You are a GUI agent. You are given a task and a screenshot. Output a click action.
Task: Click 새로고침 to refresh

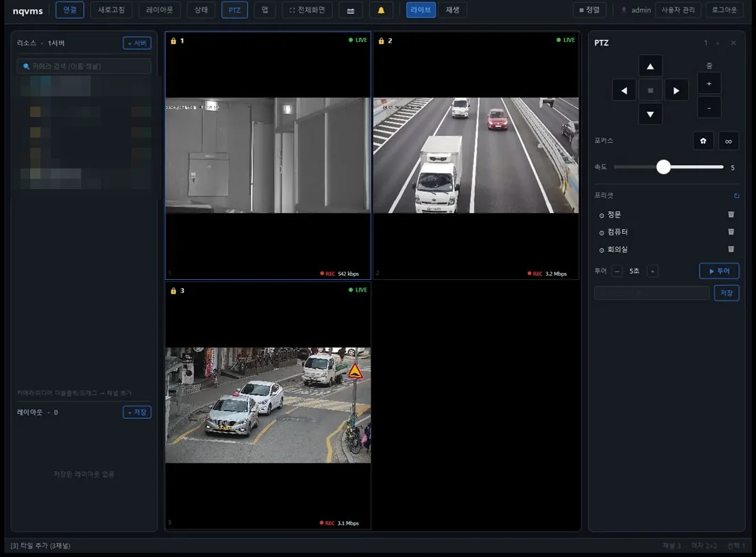[111, 10]
